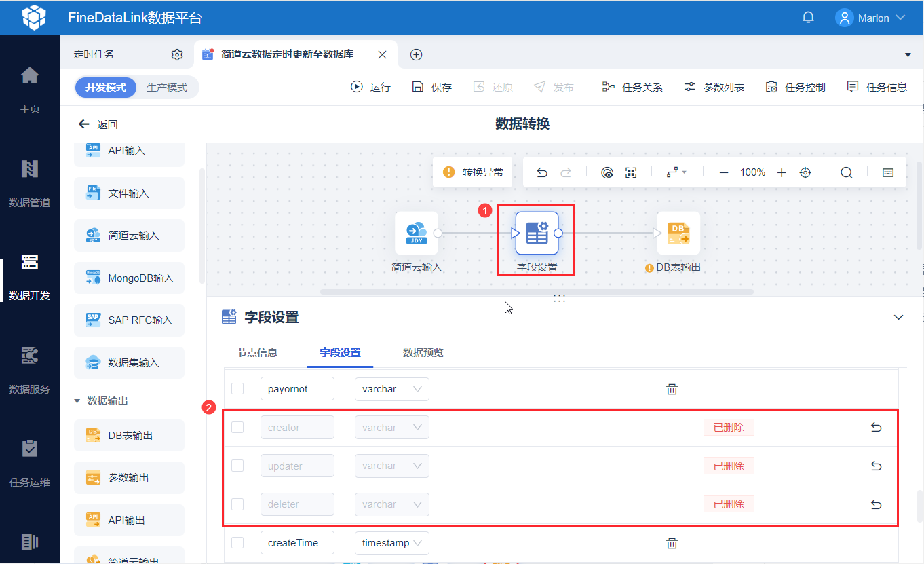Check the payornot row checkbox

click(237, 389)
